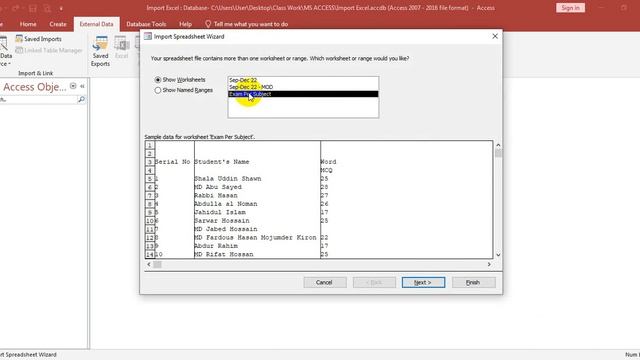Open the Help ribbon tab
The width and height of the screenshot is (640, 360).
point(185,24)
